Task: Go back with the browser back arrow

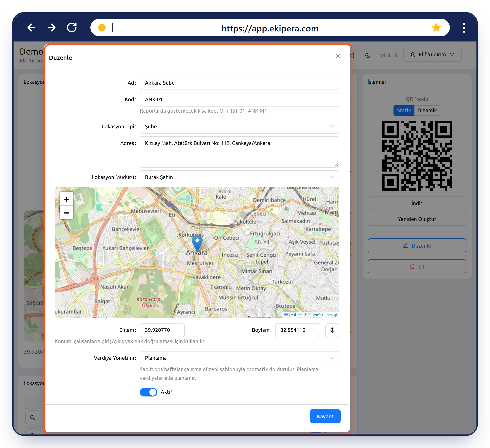Action: [x=31, y=28]
